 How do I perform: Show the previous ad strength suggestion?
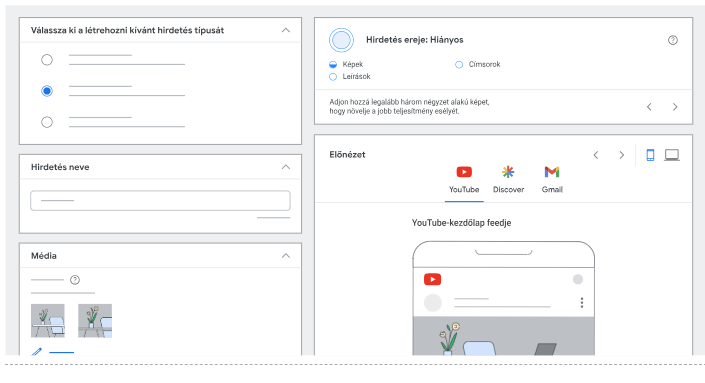(649, 107)
